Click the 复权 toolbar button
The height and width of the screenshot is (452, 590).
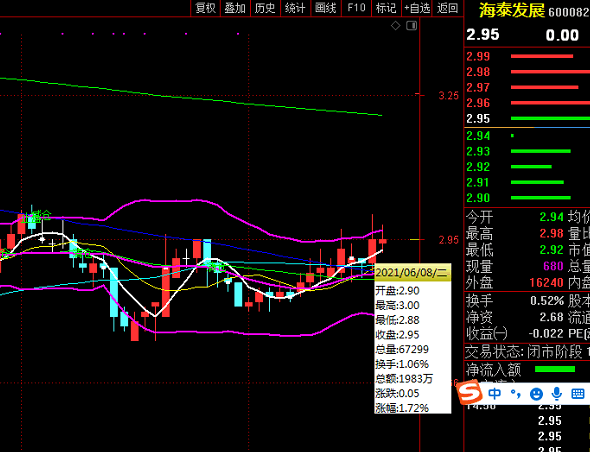click(205, 8)
